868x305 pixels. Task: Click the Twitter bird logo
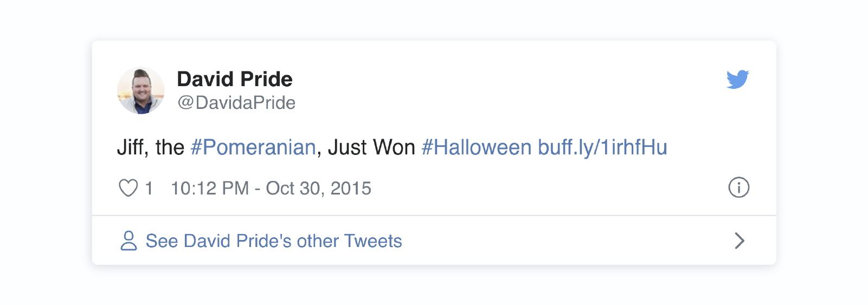coord(738,79)
